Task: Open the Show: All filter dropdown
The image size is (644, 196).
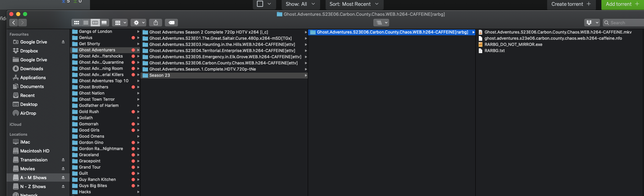Action: tap(300, 4)
